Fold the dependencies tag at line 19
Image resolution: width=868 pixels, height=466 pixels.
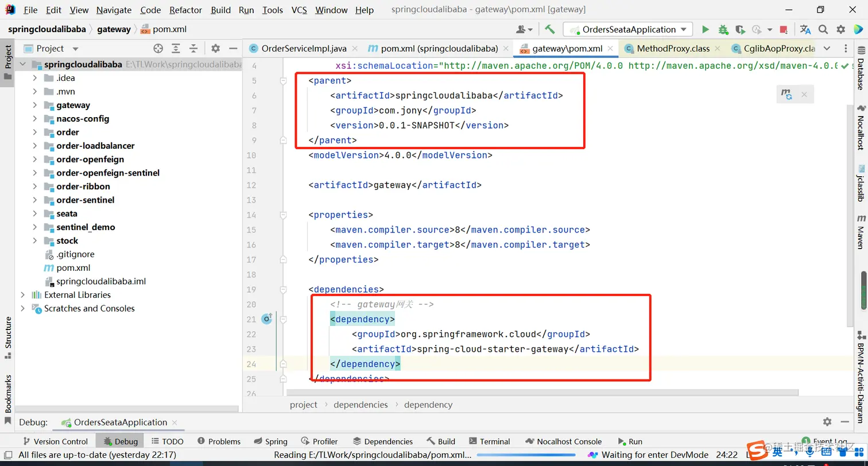tap(283, 290)
